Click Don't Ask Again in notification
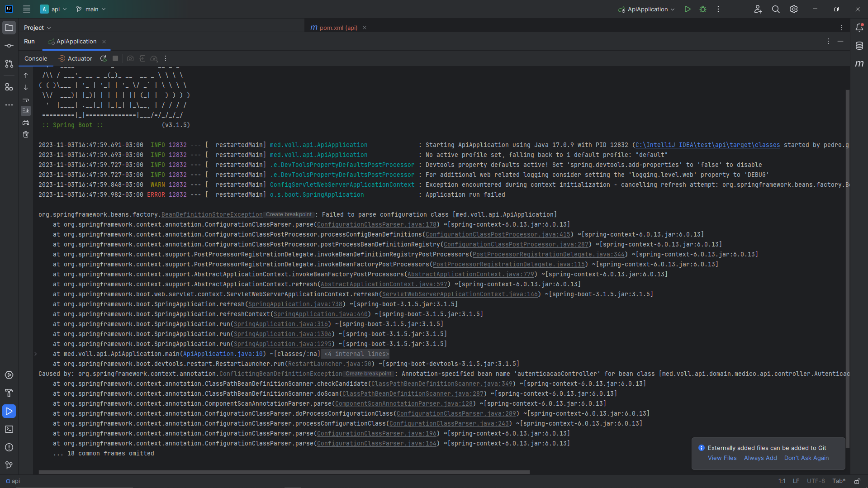Screen dimensions: 868x488 pyautogui.click(x=806, y=458)
